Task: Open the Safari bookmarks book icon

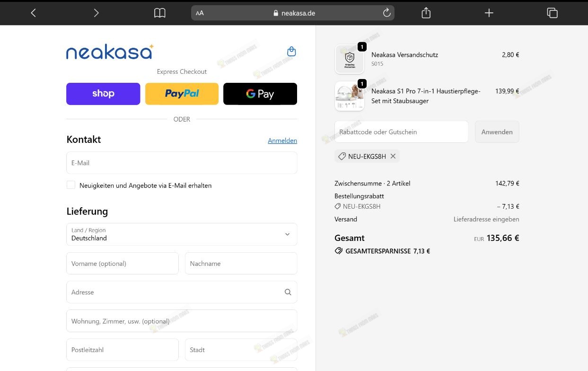Action: [160, 13]
